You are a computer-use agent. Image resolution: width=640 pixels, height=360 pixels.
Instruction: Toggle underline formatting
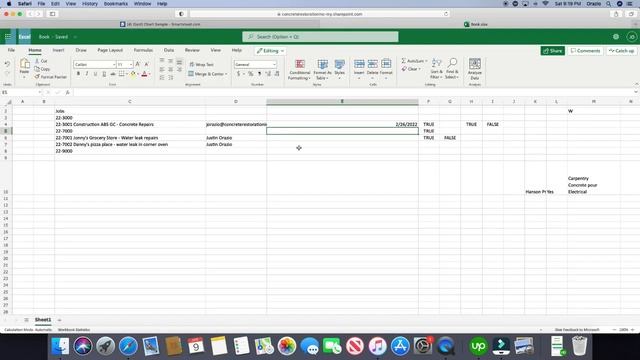(96, 74)
